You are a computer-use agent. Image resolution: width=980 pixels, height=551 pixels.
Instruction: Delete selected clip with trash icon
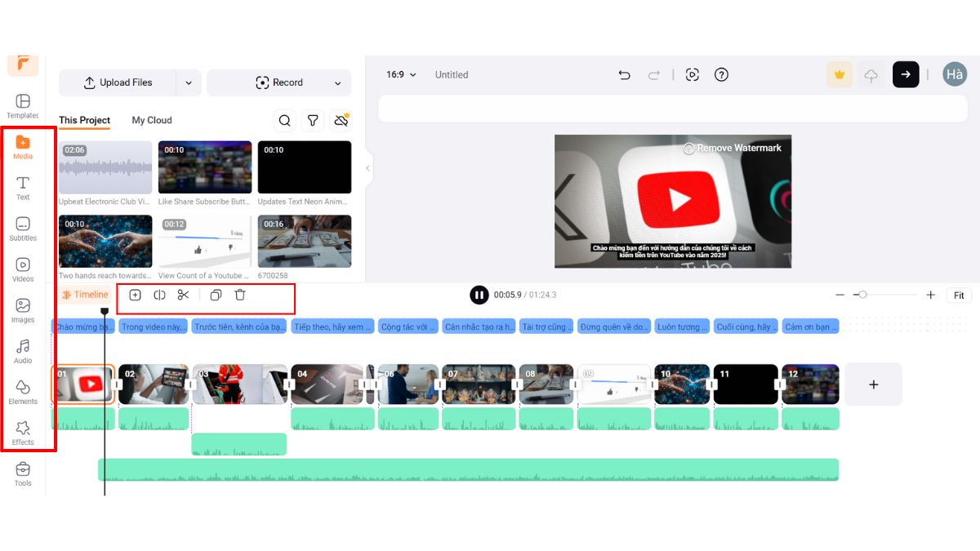pyautogui.click(x=240, y=295)
